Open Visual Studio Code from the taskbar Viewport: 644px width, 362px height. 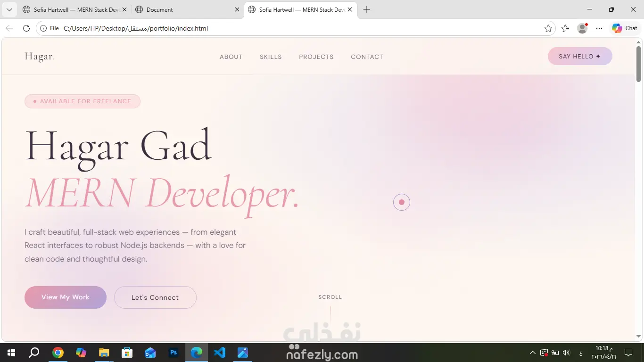click(x=220, y=353)
